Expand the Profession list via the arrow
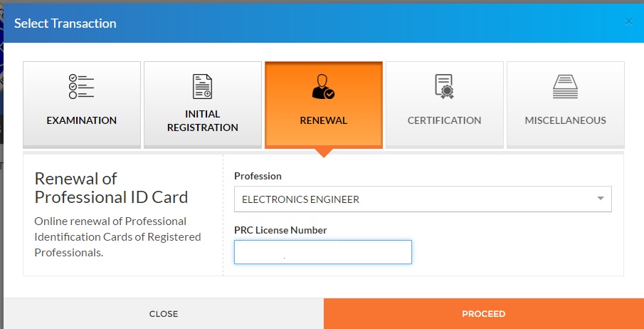This screenshot has height=329, width=644. (601, 199)
